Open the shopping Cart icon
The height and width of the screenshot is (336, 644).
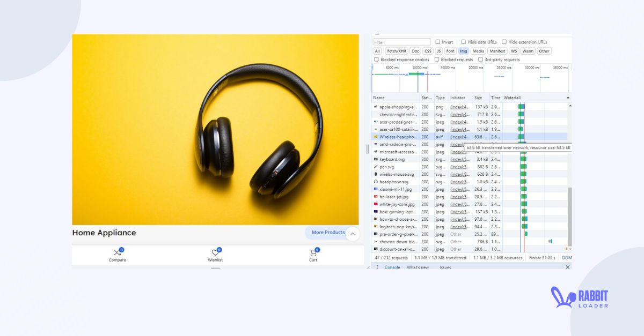(313, 253)
